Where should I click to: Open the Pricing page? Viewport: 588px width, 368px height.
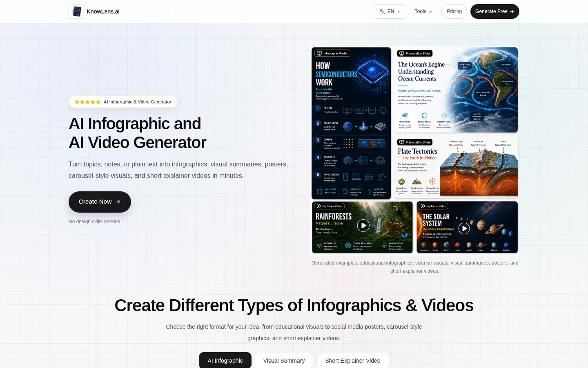pyautogui.click(x=454, y=11)
